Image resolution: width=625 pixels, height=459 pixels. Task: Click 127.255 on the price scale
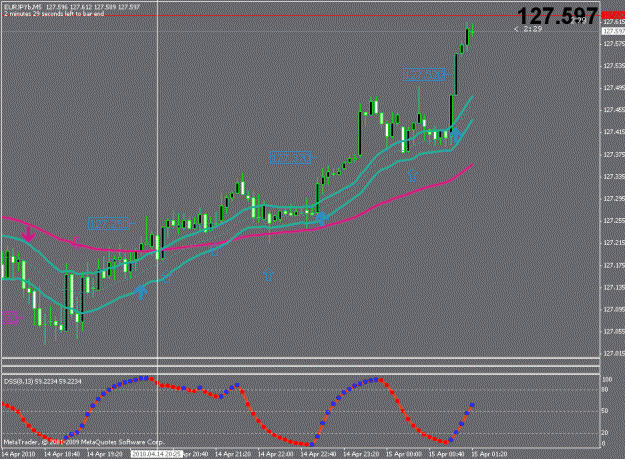pos(614,221)
